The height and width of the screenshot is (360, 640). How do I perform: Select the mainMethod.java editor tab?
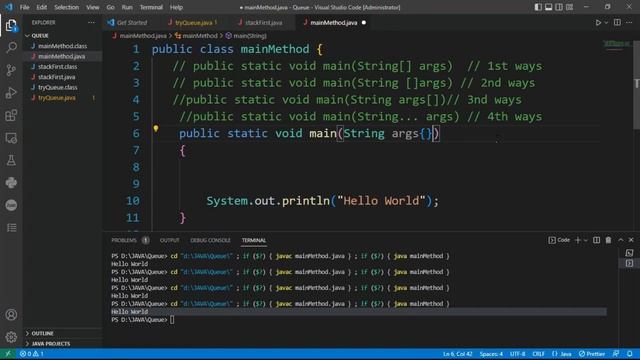334,22
